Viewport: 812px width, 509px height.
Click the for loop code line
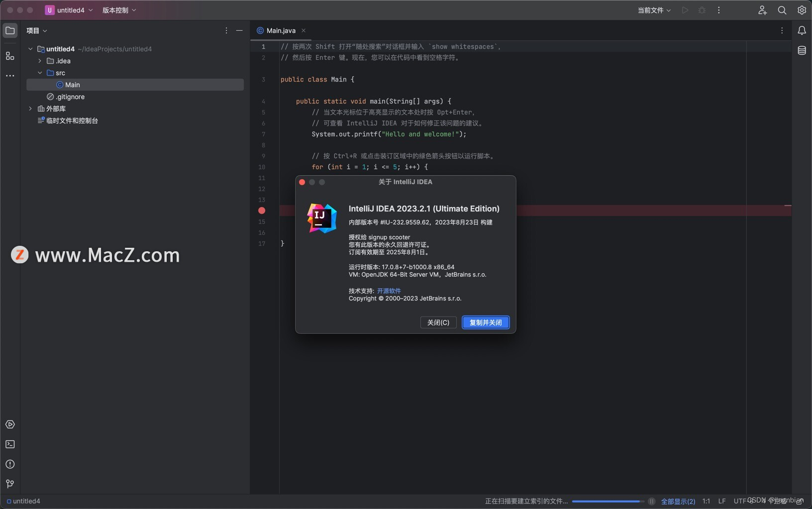[370, 167]
